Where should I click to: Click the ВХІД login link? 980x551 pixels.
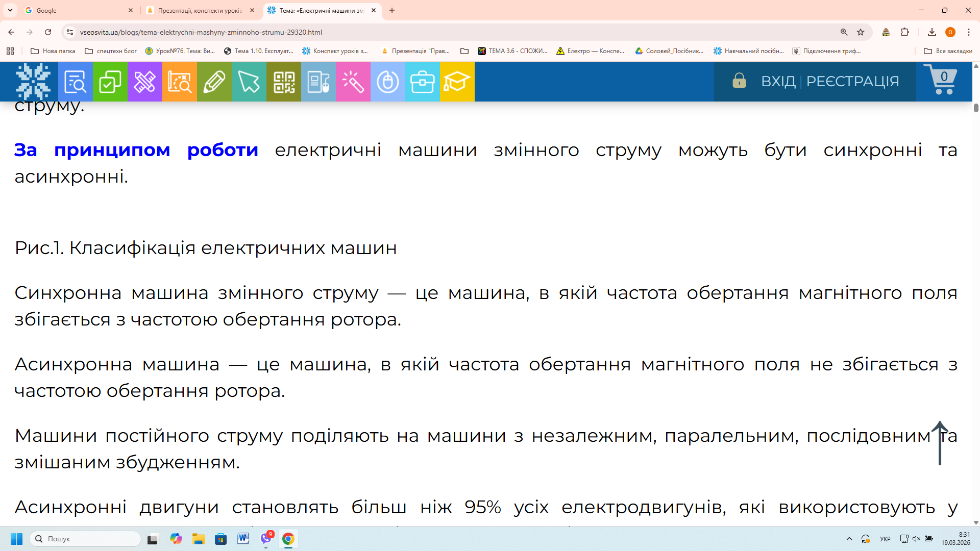pyautogui.click(x=778, y=81)
